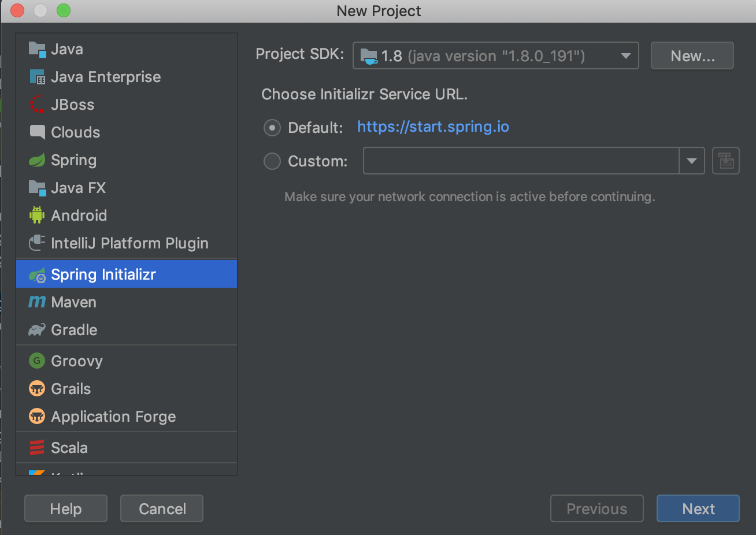This screenshot has height=535, width=756.
Task: Choose Java project type
Action: (x=127, y=50)
